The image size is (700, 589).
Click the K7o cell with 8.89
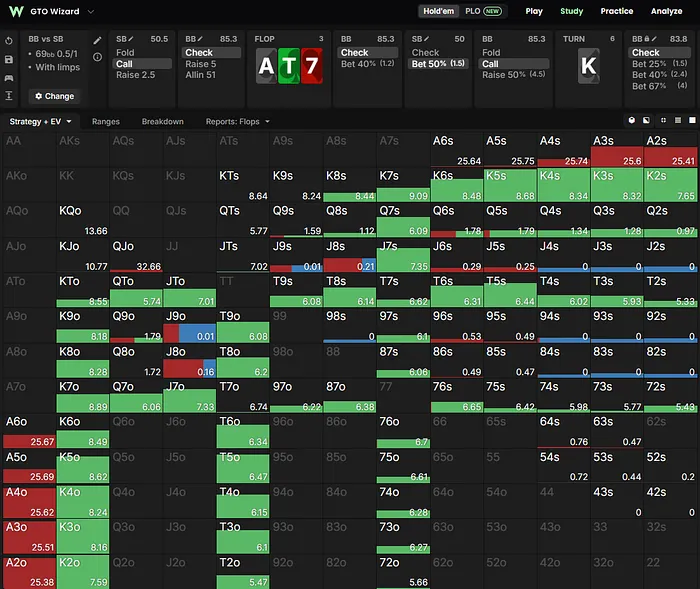[83, 396]
